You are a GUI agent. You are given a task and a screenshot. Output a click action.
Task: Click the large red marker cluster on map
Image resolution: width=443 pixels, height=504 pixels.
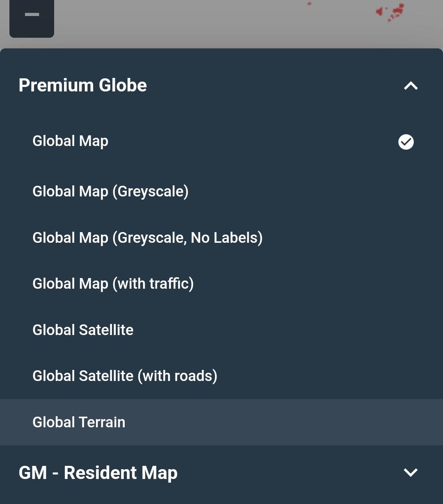coord(390,11)
